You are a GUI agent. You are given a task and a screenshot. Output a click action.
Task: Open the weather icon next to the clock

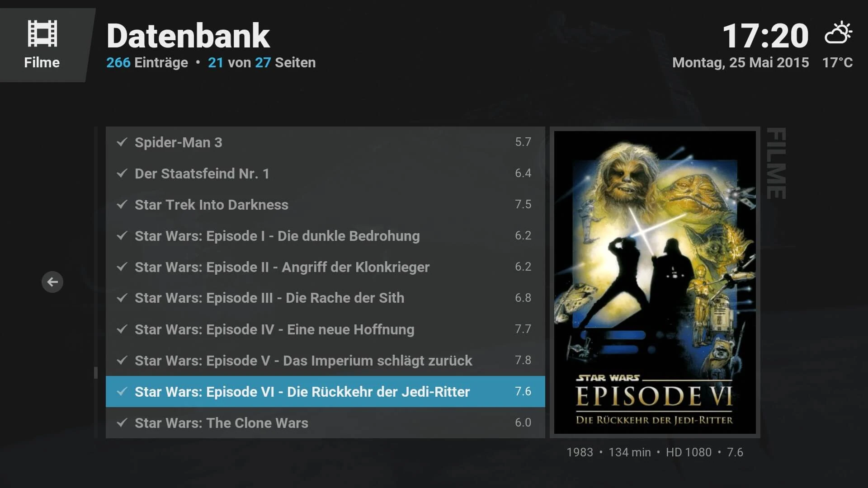839,33
